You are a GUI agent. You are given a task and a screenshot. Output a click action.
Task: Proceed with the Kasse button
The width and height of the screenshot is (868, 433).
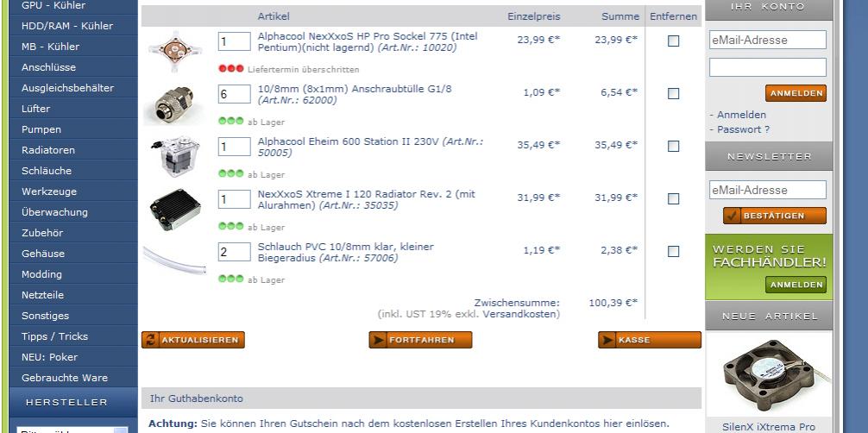point(650,340)
